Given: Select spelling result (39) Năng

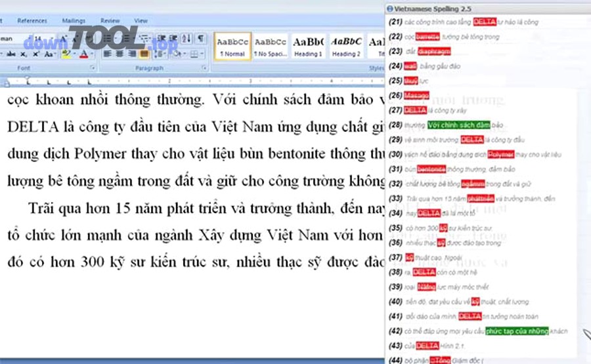Looking at the screenshot, I should (x=427, y=287).
